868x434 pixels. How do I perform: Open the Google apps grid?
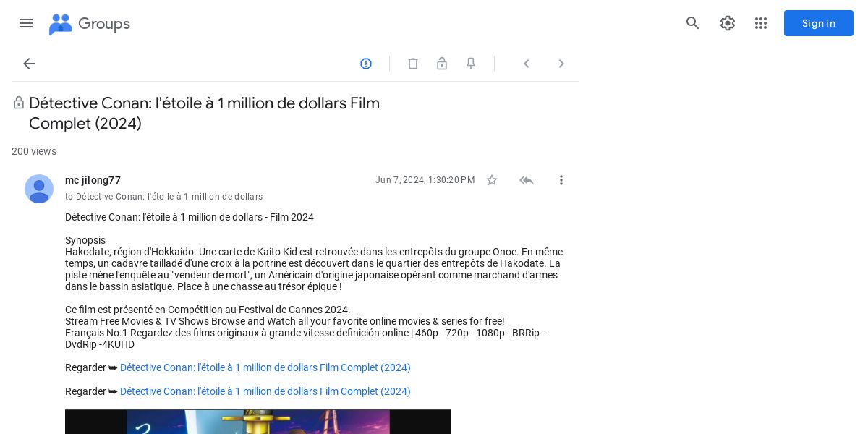[761, 23]
